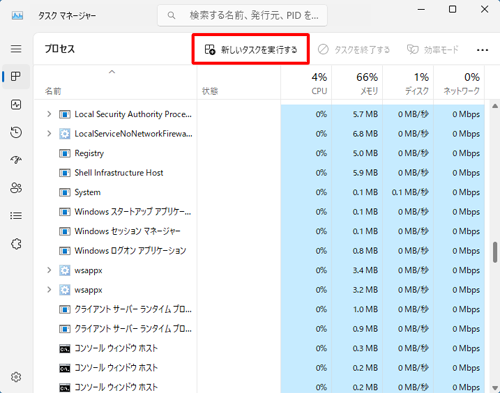
Task: Click the 6.8 MB memory value
Action: [x=365, y=134]
